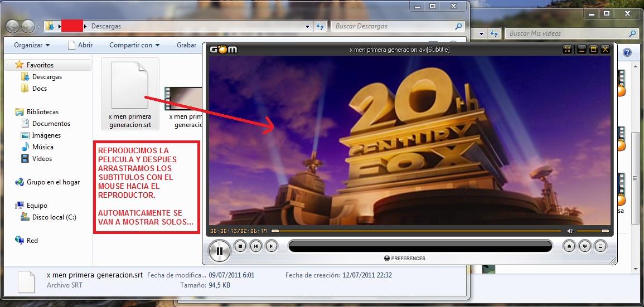
Task: Click the address bar folder icon
Action: (50, 26)
